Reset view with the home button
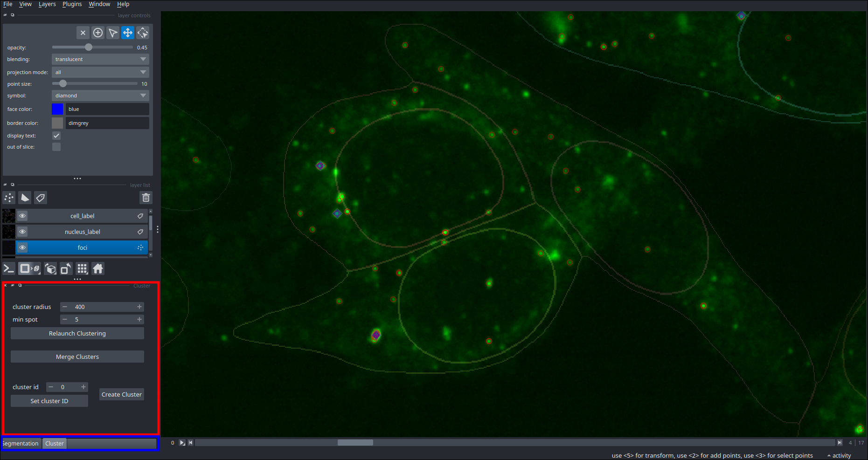Viewport: 868px width, 460px height. click(x=98, y=268)
